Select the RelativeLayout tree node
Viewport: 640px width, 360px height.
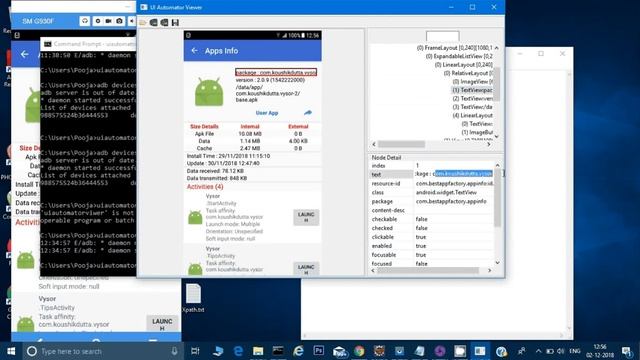(468, 73)
